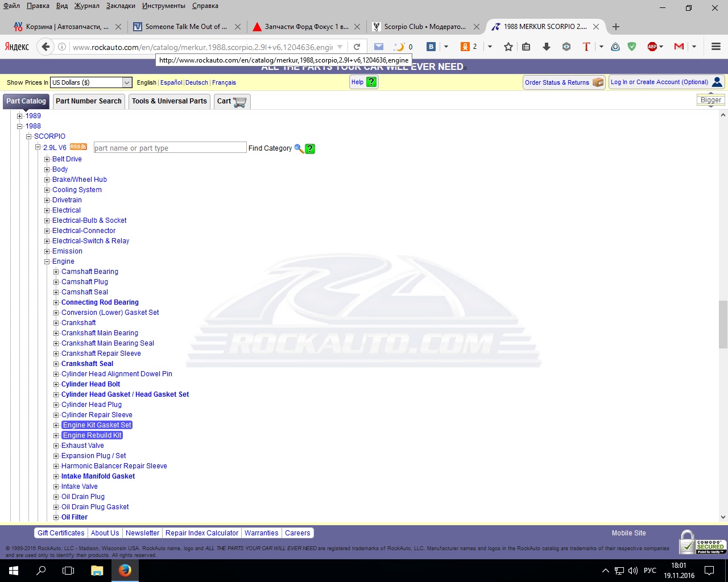Open Windows Start menu

click(14, 571)
